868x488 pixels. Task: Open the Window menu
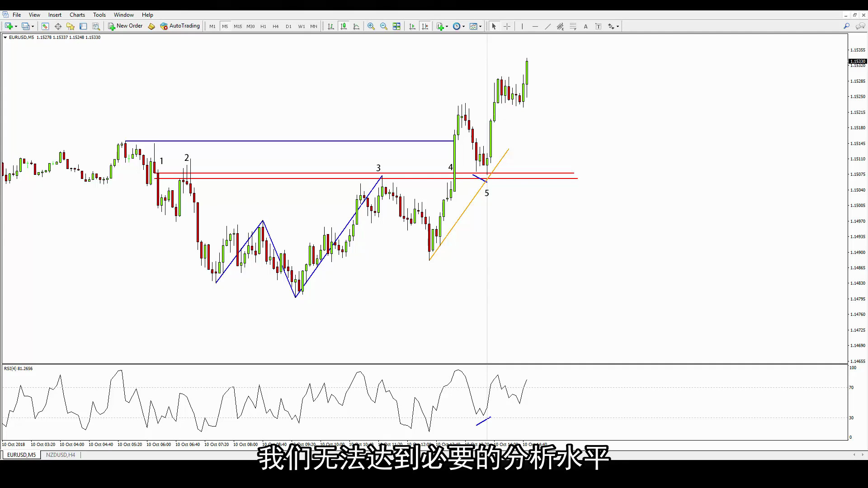point(123,14)
